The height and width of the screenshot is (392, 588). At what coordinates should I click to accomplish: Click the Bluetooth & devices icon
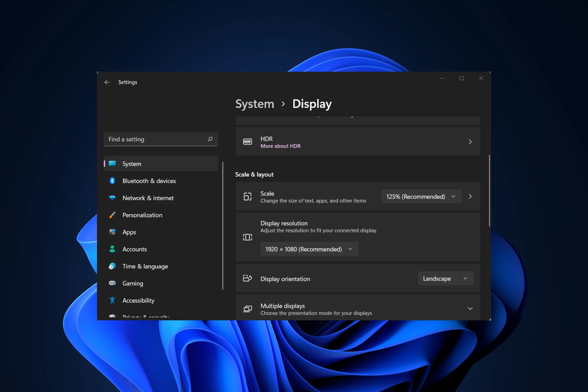(x=113, y=181)
